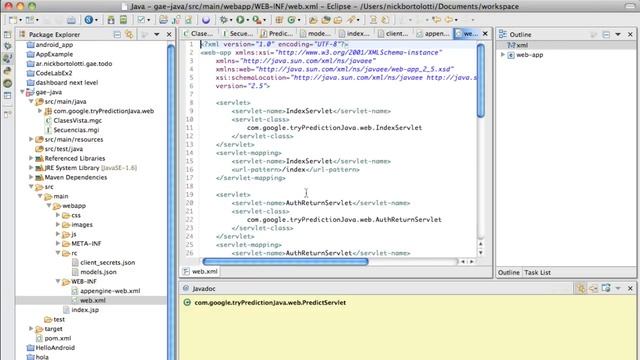Click the New Java Package toolbar icon

[279, 20]
